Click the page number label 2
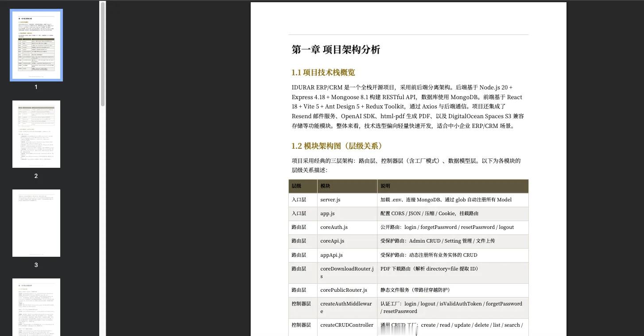The width and height of the screenshot is (644, 336). pos(36,176)
